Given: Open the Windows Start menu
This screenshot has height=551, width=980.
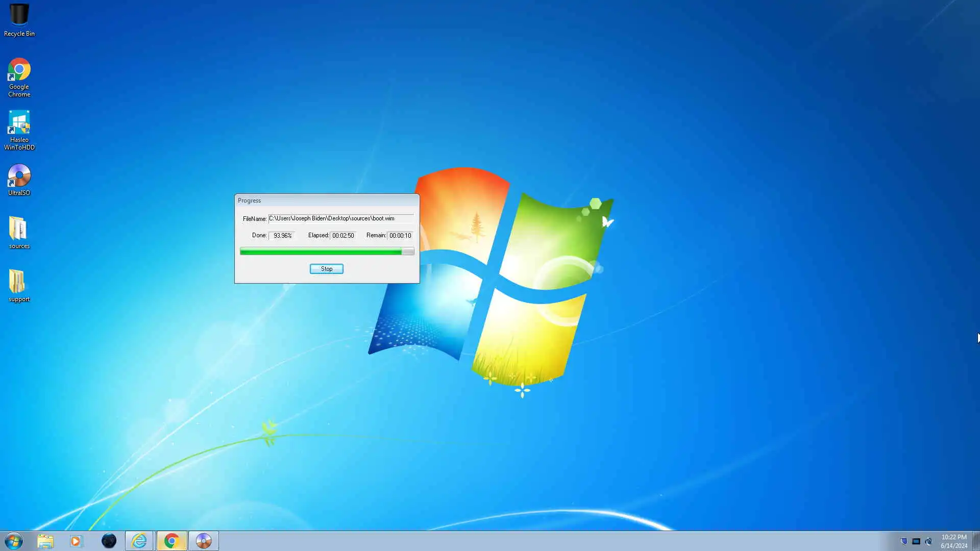Looking at the screenshot, I should [x=14, y=541].
